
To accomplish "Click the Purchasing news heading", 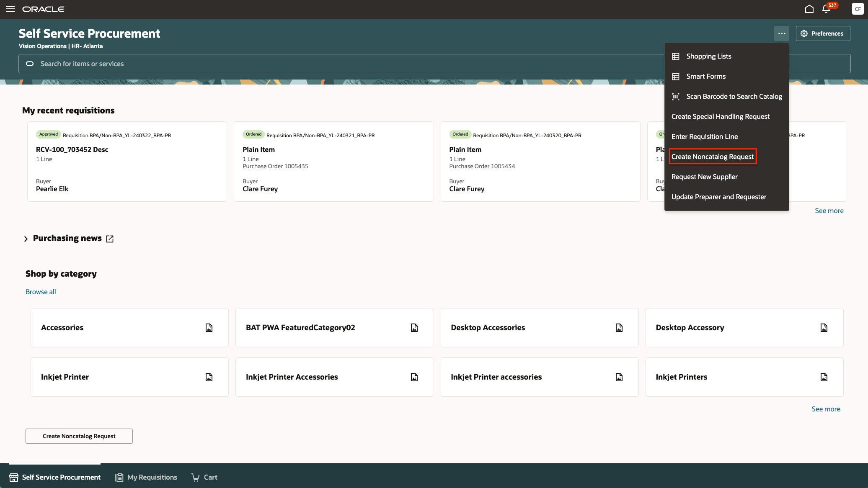I will pyautogui.click(x=67, y=238).
